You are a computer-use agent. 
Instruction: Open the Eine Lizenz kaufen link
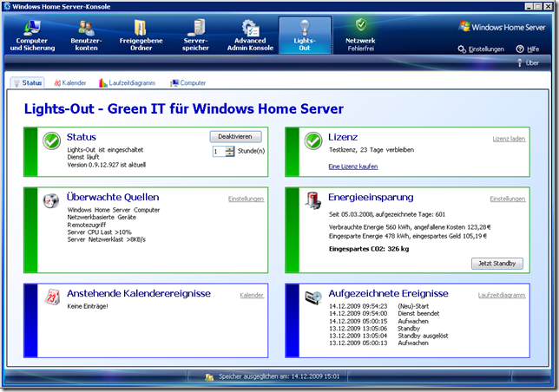[x=353, y=167]
